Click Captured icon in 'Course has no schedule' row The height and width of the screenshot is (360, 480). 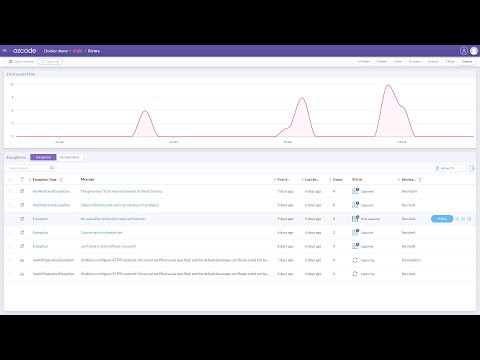pos(355,232)
